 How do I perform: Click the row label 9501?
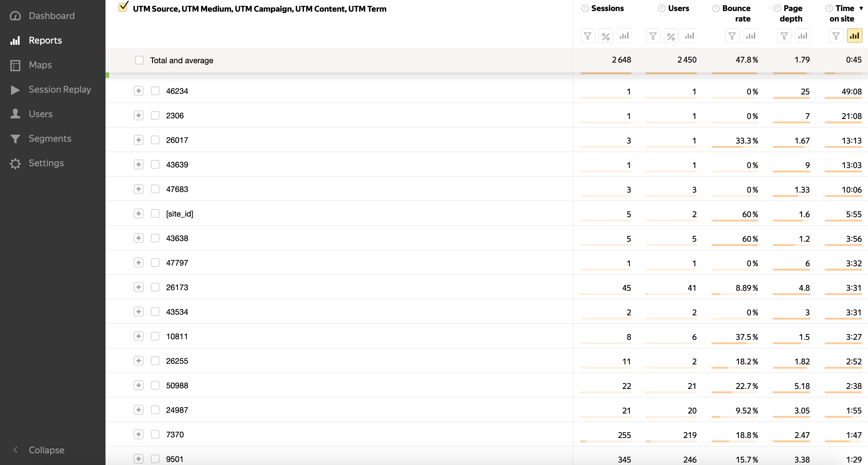coord(175,459)
